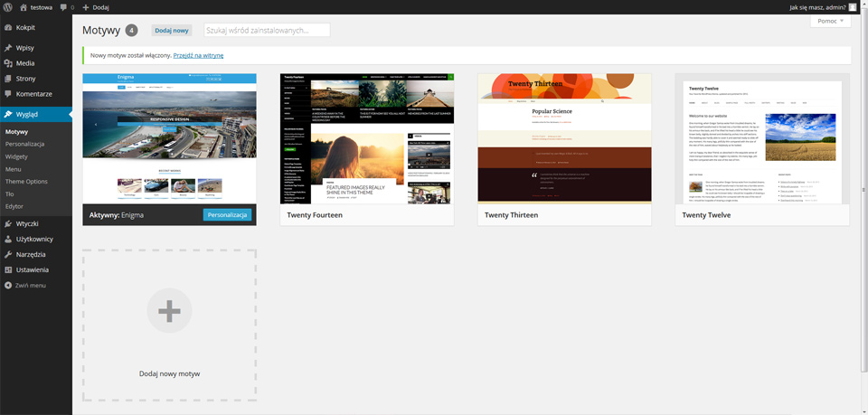Click the admin avatar in top right
The height and width of the screenshot is (415, 868).
852,7
